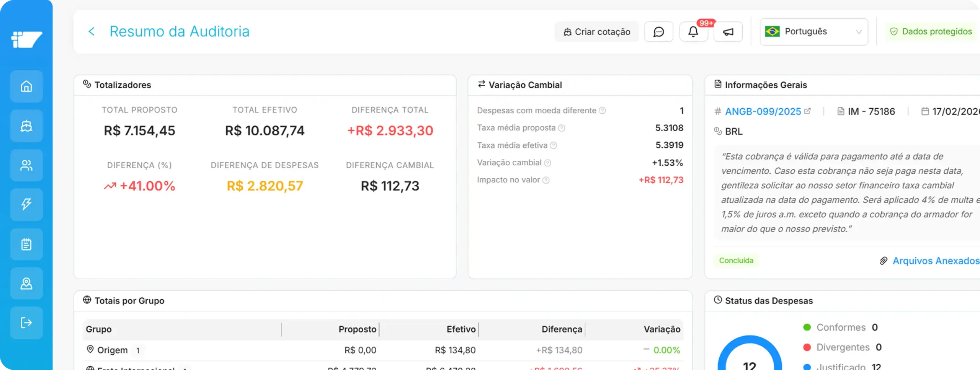Open the clipboard checklist sidebar icon

tap(26, 244)
